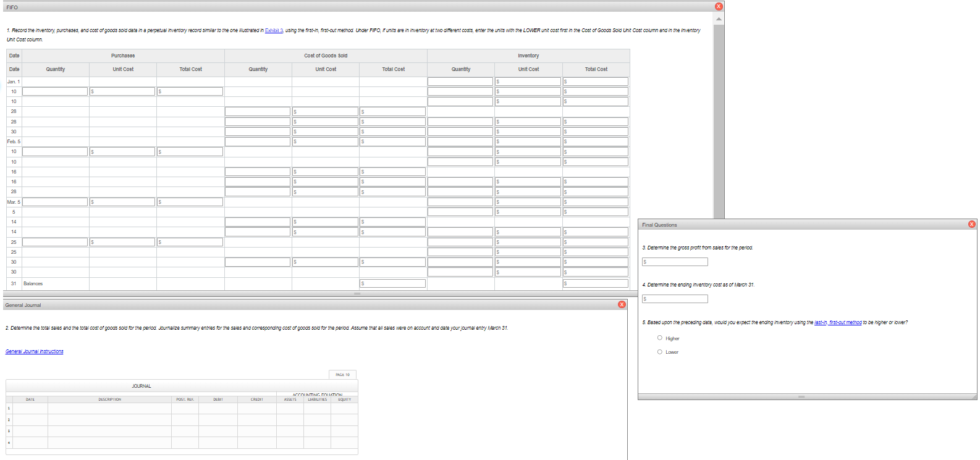Click the Jan. 30 Inventory Total Cost field
The image size is (980, 460).
click(596, 132)
